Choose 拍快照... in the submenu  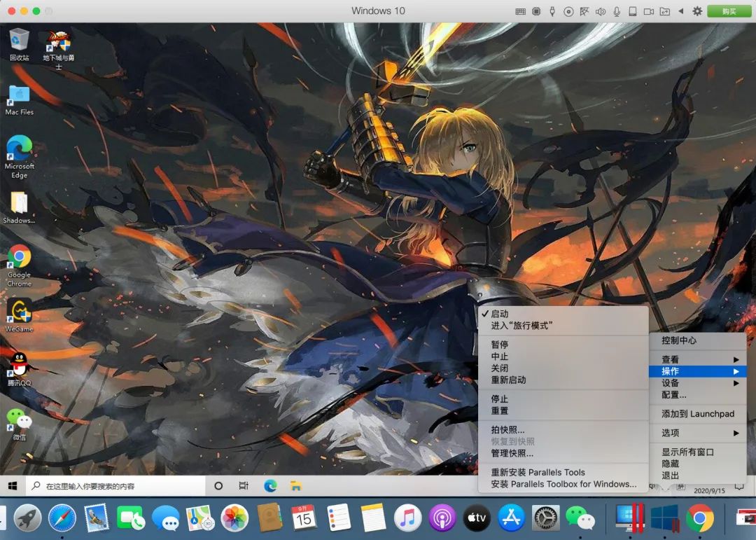coord(563,429)
